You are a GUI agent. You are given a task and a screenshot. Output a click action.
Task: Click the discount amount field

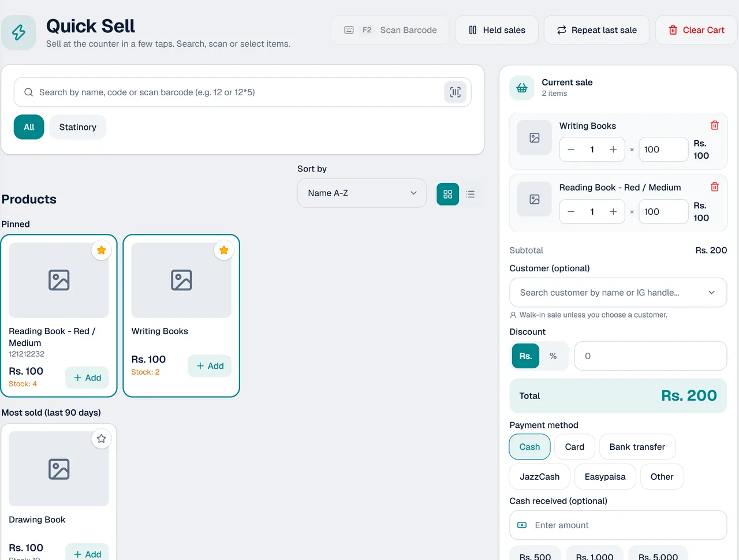click(651, 356)
